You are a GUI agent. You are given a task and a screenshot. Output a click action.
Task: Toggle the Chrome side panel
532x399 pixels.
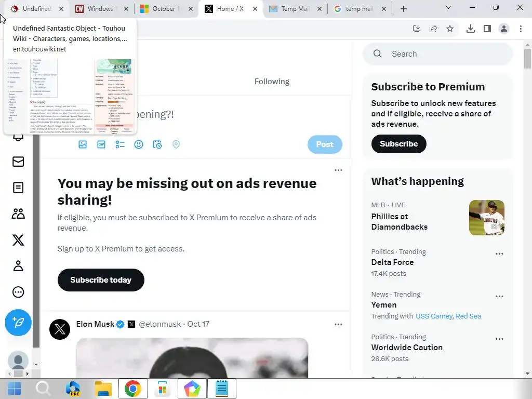[x=487, y=29]
